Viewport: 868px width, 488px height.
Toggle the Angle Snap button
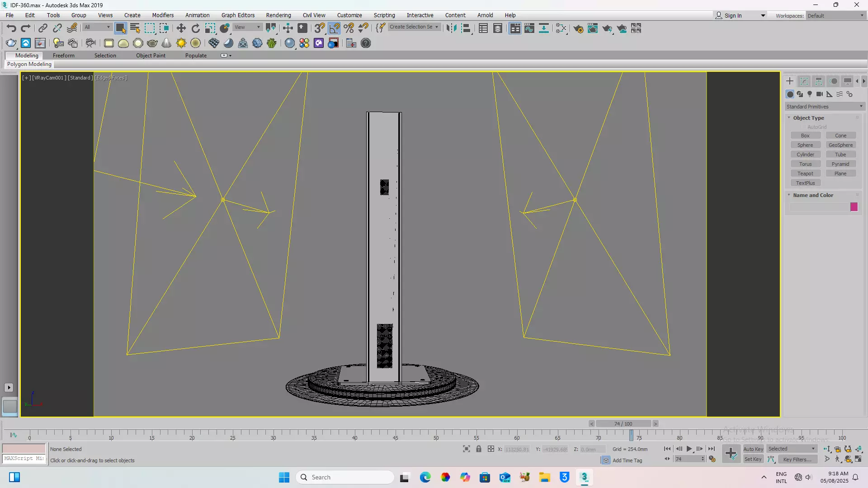point(334,28)
